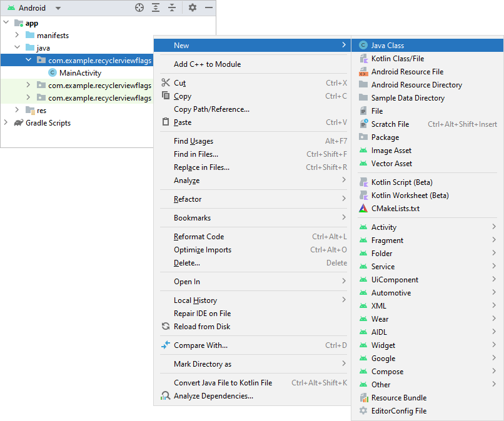504x421 pixels.
Task: Click the Cut scissors icon
Action: (166, 83)
